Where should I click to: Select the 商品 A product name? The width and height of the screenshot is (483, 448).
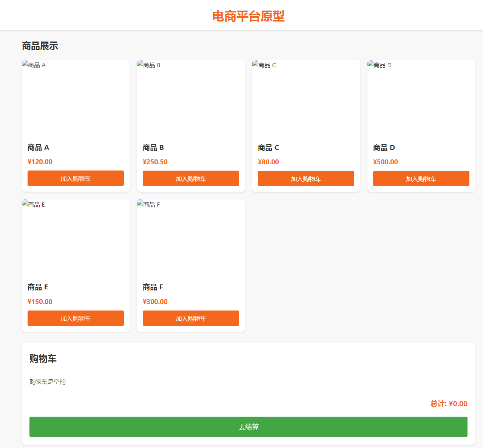click(38, 147)
